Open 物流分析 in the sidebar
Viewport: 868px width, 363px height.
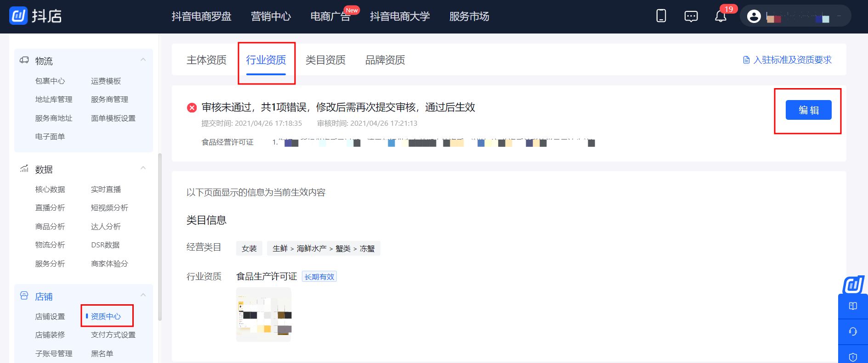click(x=50, y=245)
